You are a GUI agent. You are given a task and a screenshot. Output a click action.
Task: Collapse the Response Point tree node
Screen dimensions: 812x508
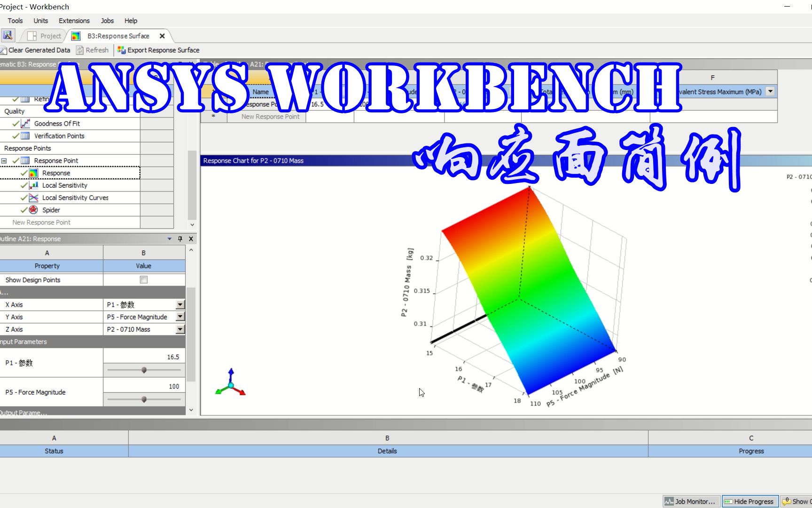[x=4, y=161]
